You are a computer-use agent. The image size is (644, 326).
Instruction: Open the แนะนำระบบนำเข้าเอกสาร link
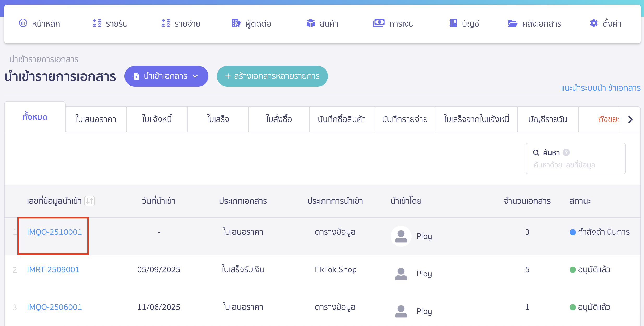tap(600, 88)
